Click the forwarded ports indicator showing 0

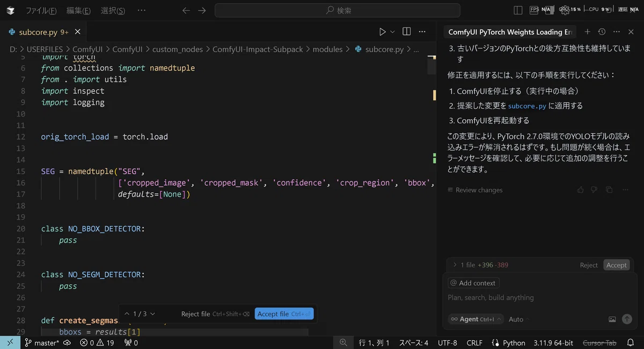pos(131,343)
